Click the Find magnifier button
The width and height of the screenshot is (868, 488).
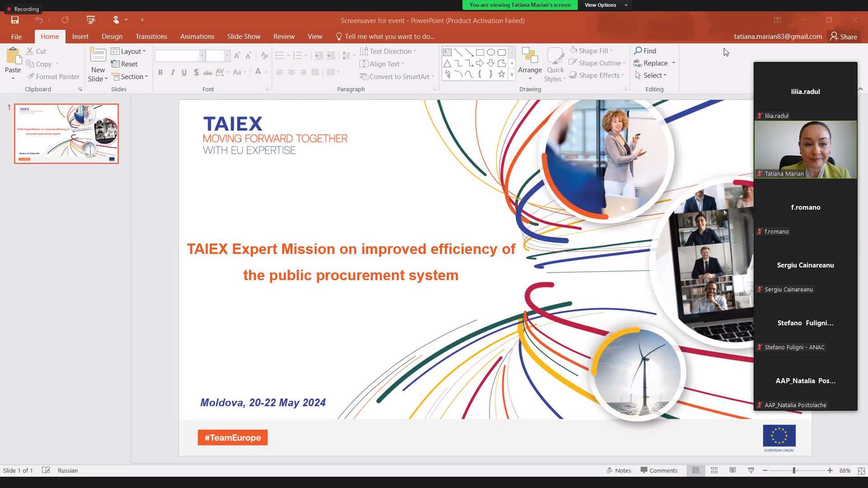pyautogui.click(x=645, y=51)
